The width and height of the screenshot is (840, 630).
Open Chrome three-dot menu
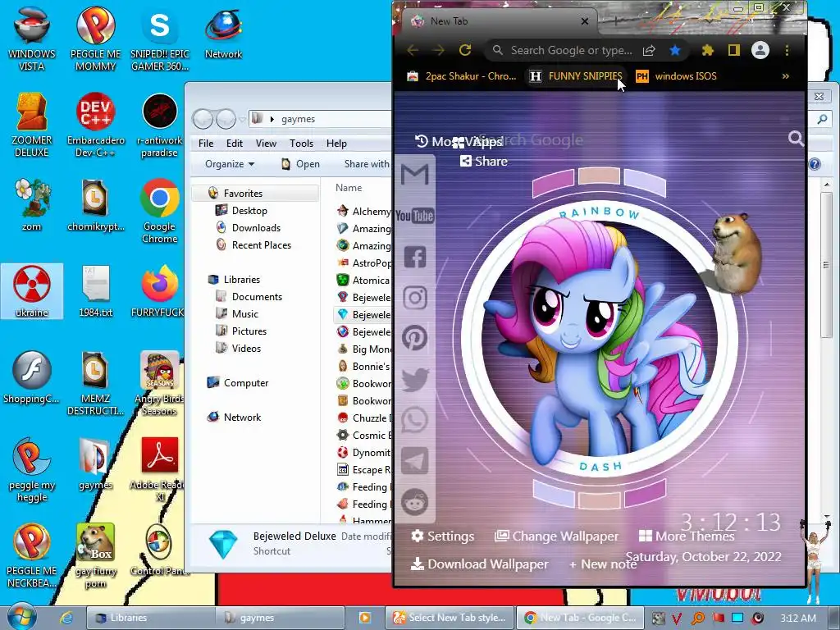pyautogui.click(x=787, y=50)
